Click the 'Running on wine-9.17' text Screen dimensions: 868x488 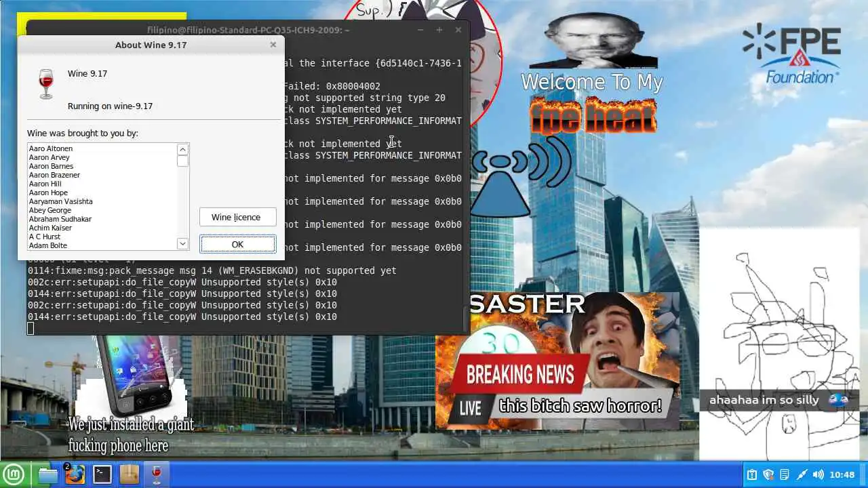coord(110,106)
